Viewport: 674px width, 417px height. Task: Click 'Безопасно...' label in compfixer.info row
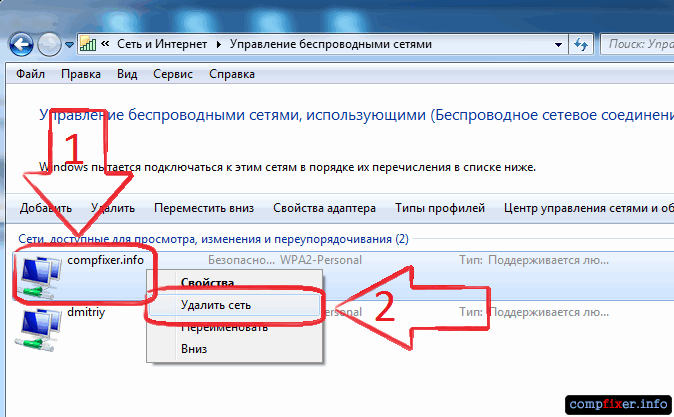241,260
